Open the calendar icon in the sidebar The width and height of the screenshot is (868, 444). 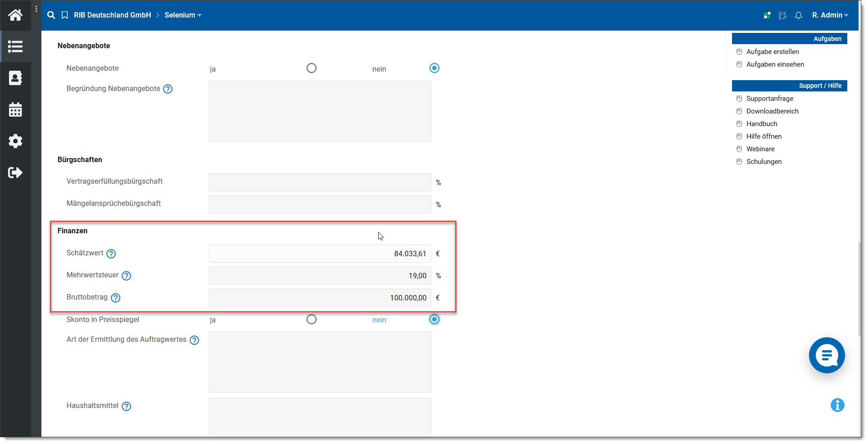click(15, 109)
